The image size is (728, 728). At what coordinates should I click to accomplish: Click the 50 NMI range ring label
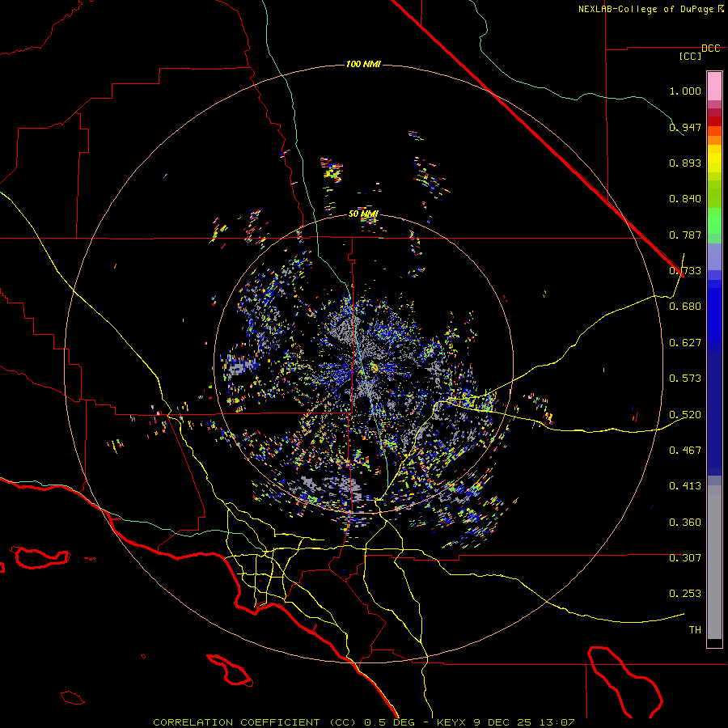[363, 214]
